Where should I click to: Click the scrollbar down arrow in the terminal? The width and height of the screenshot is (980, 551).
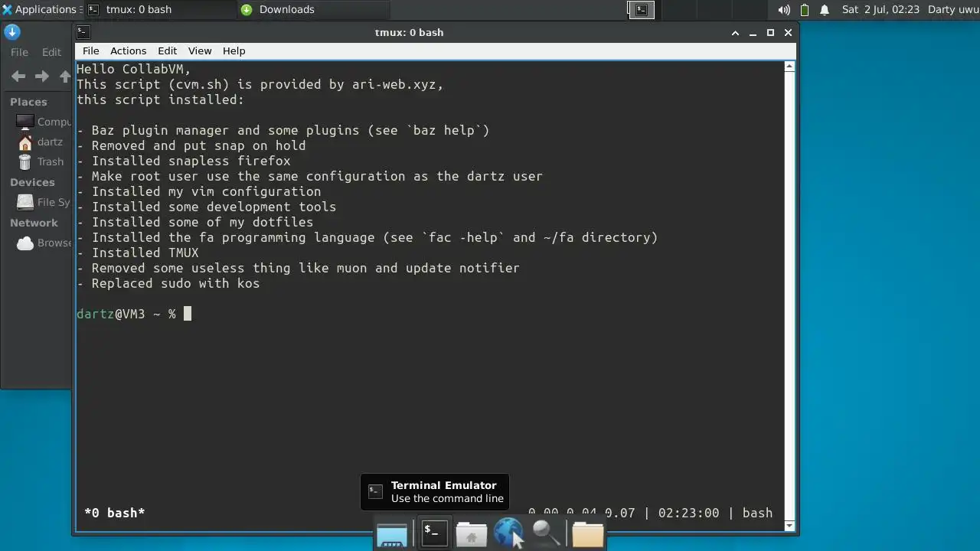click(x=789, y=524)
